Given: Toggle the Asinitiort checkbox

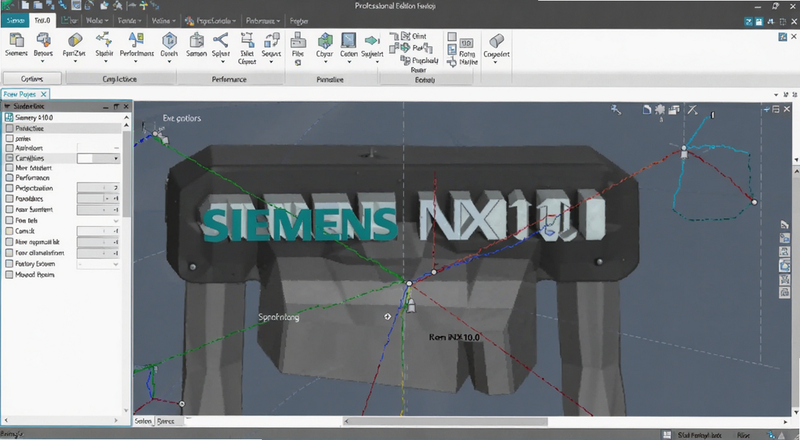Looking at the screenshot, I should click(x=9, y=148).
